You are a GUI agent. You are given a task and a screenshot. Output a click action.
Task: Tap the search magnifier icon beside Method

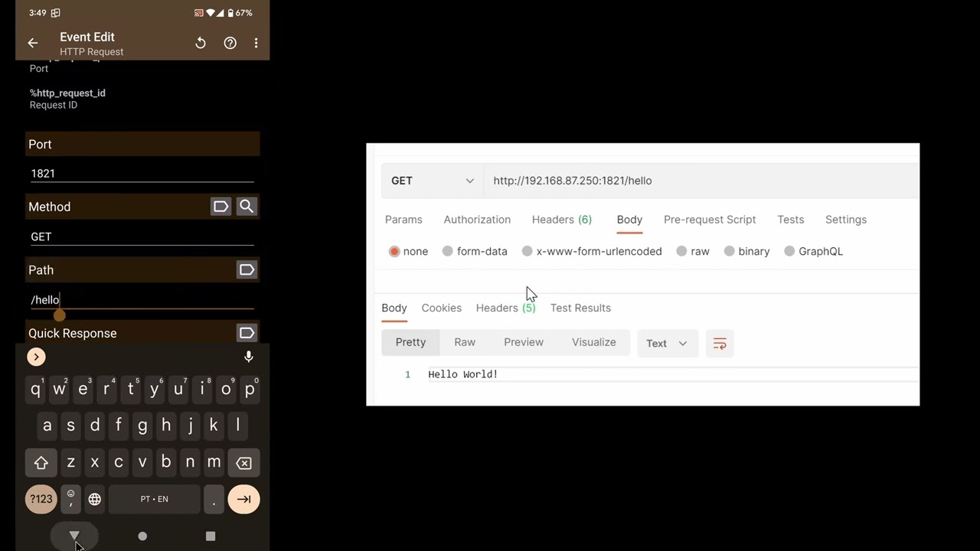[247, 207]
